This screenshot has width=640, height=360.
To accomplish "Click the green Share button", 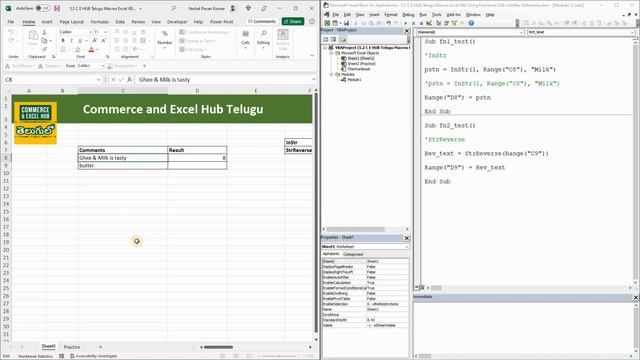I will (x=293, y=21).
